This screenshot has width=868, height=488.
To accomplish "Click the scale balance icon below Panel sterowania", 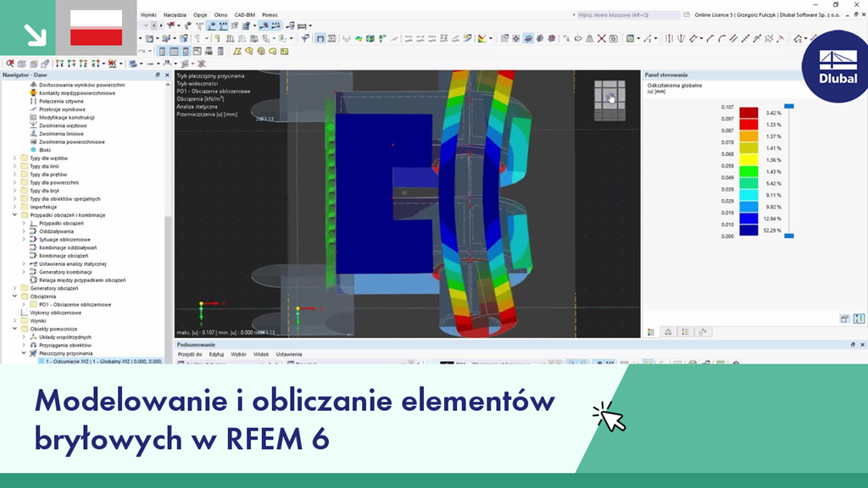I will point(668,332).
